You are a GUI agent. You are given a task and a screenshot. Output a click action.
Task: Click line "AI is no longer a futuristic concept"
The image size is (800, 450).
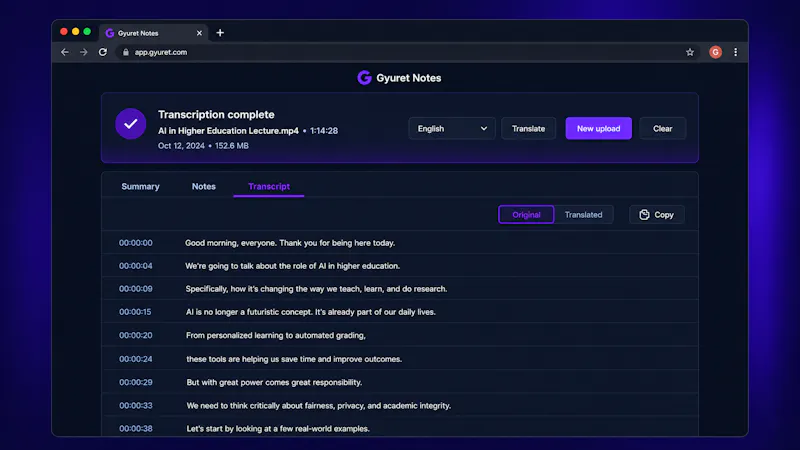pos(311,312)
